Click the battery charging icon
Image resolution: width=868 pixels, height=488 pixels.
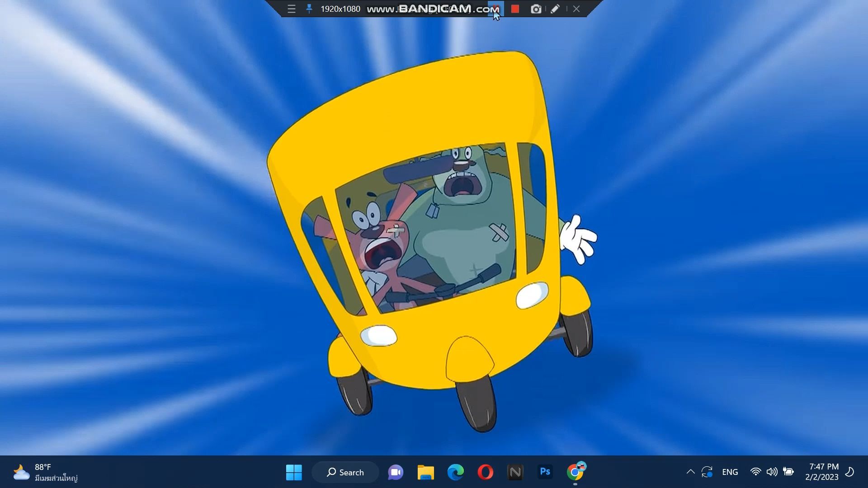tap(788, 472)
